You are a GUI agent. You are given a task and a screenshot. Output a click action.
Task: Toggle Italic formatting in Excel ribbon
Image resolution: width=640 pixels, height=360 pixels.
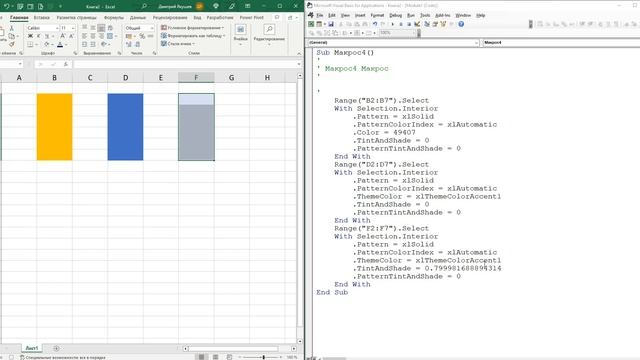(x=38, y=36)
